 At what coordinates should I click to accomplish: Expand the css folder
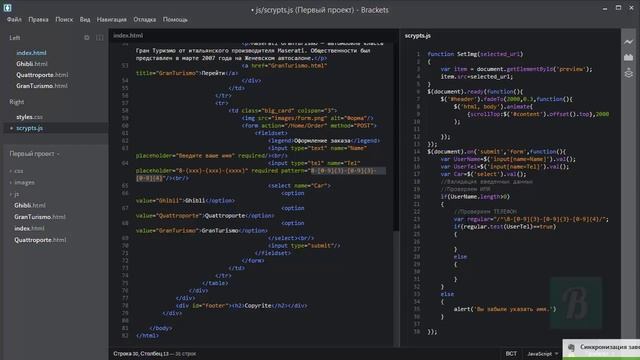click(19, 171)
